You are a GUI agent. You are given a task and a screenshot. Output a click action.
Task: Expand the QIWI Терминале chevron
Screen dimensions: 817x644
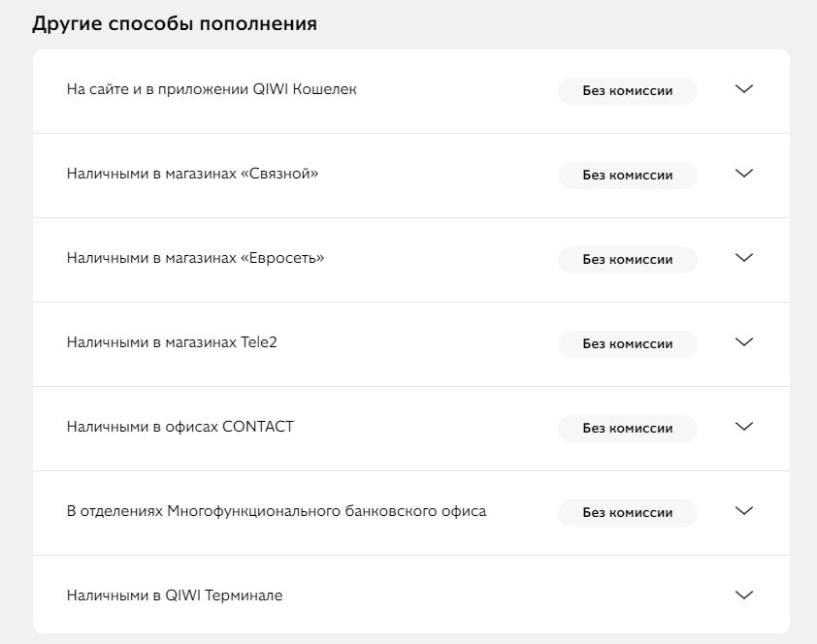pos(743,596)
